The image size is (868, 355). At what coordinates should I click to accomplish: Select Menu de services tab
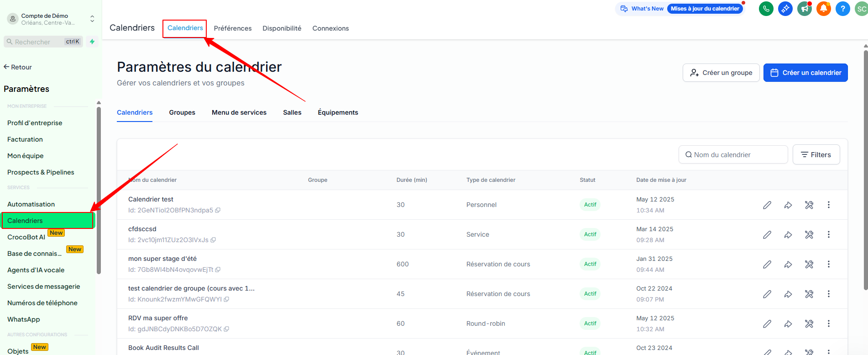coord(239,112)
